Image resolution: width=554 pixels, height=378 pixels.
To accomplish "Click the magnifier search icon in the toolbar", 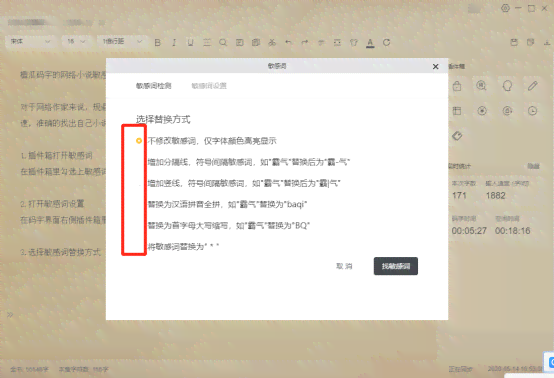I will tap(223, 43).
